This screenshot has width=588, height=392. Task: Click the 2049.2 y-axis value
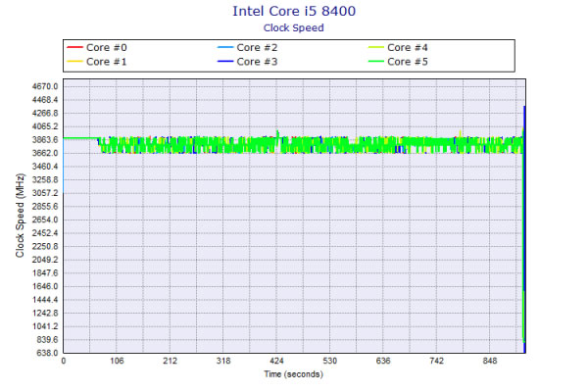[x=45, y=260]
